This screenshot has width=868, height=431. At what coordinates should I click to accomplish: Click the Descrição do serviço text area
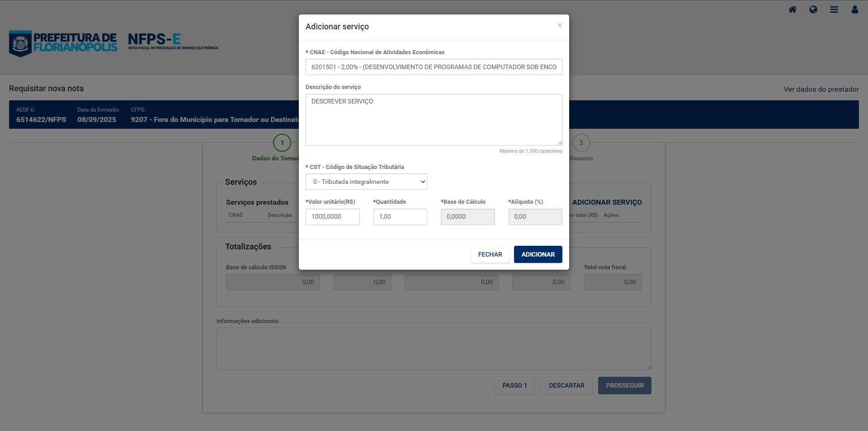click(434, 120)
